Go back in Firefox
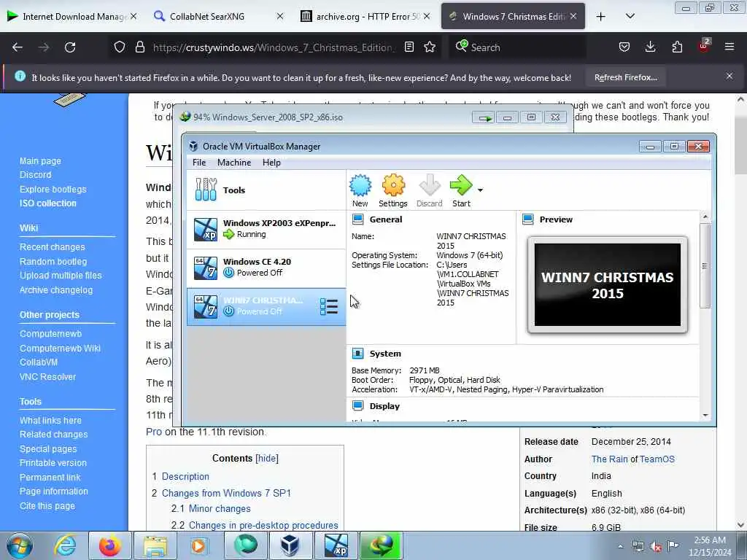Viewport: 747px width, 560px height. (18, 47)
